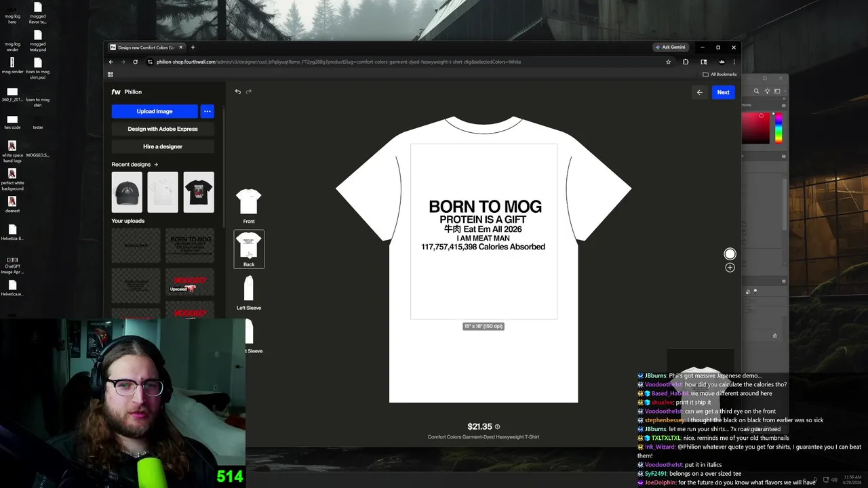Select the black t-shirt recent design thumbnail

(199, 192)
